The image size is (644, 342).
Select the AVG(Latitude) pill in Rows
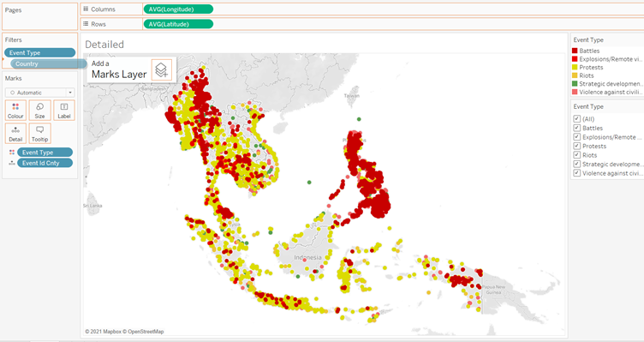(x=178, y=24)
